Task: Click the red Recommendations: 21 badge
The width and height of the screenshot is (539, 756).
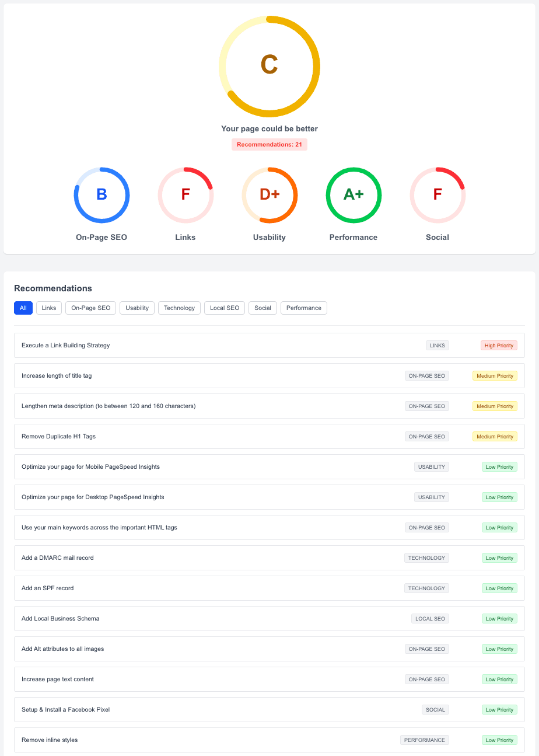Action: (x=269, y=144)
